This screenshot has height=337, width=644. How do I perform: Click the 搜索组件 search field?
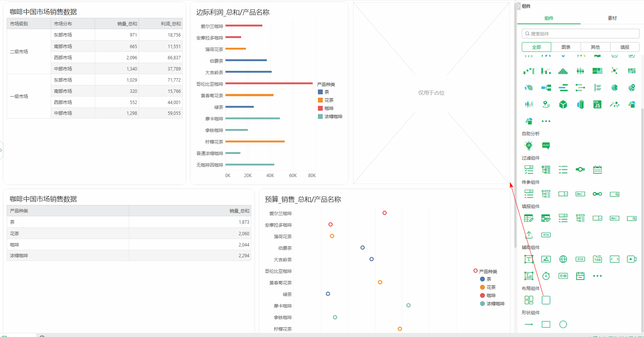[x=581, y=34]
